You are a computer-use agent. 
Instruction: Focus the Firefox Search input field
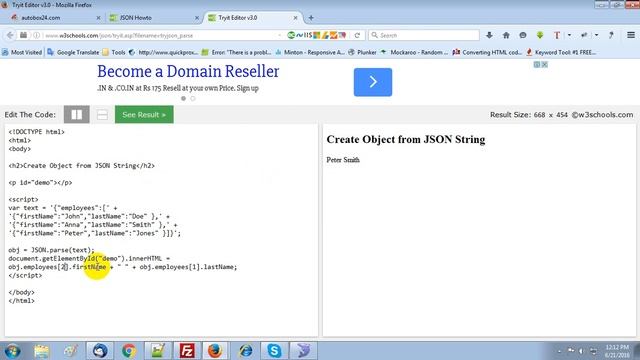[x=424, y=36]
